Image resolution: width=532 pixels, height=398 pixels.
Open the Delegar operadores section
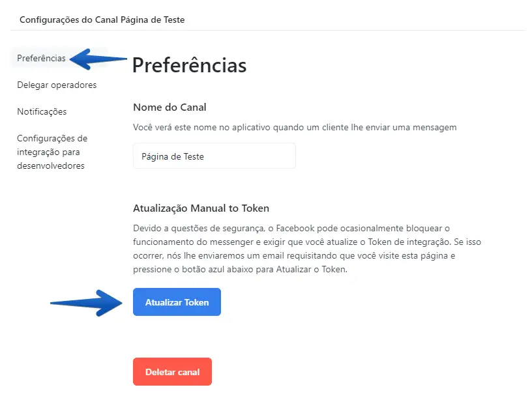57,85
